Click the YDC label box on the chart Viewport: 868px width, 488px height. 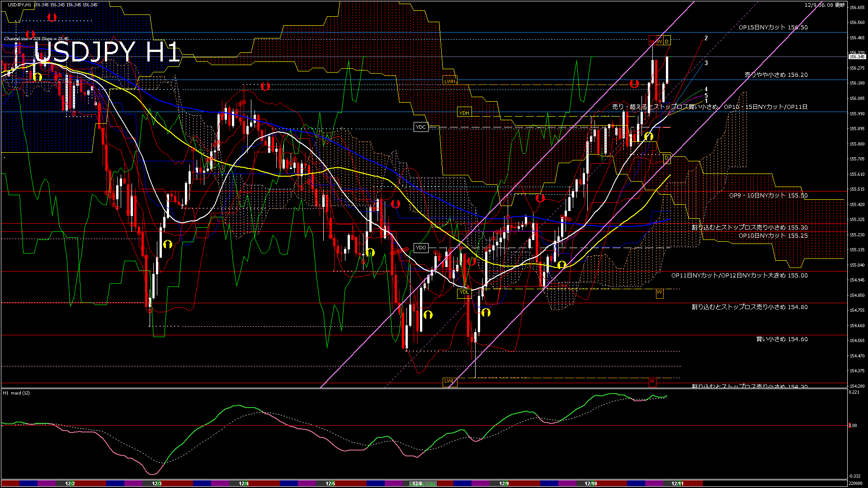tap(421, 127)
